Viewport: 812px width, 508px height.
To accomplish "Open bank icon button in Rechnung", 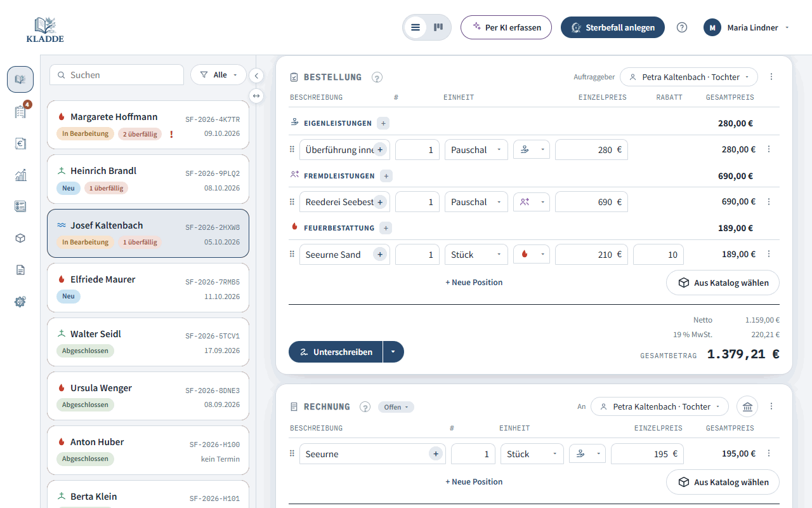I will pos(747,406).
